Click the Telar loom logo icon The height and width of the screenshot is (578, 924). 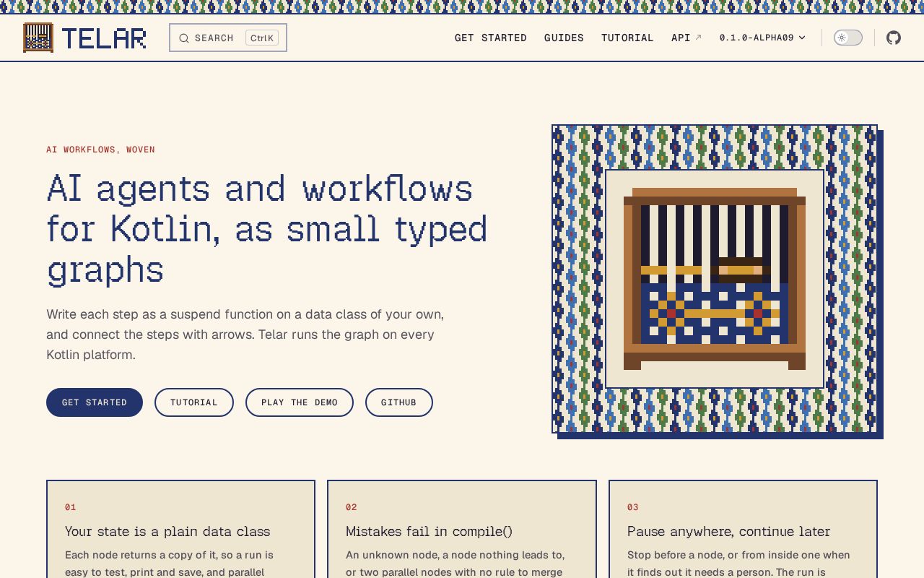38,38
